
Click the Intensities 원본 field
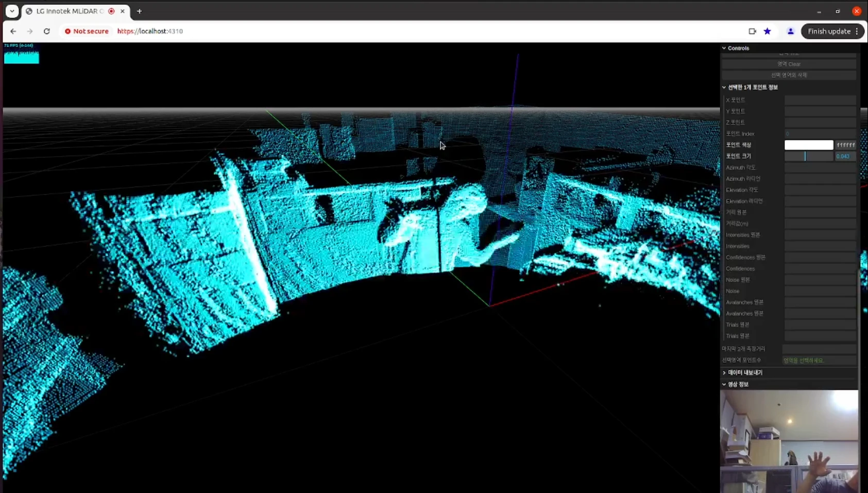point(820,235)
